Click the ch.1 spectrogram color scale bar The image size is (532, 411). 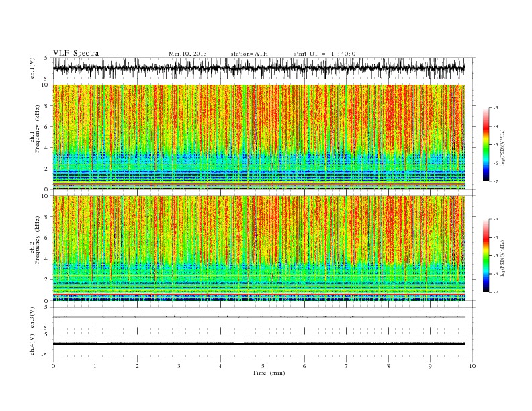coord(486,144)
